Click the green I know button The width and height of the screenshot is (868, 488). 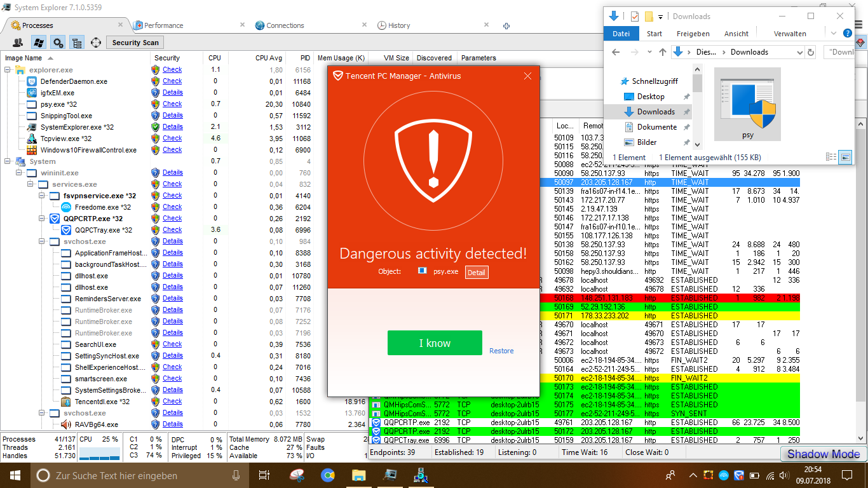pyautogui.click(x=435, y=343)
